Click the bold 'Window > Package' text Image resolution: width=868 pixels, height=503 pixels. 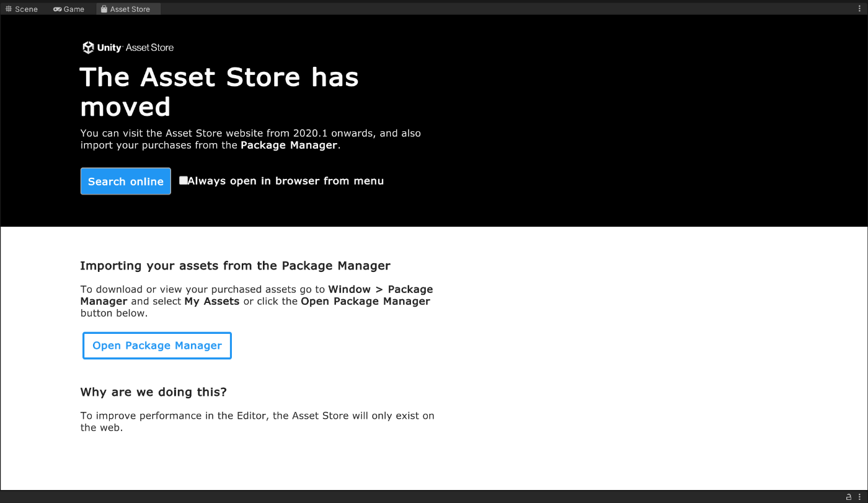[381, 289]
